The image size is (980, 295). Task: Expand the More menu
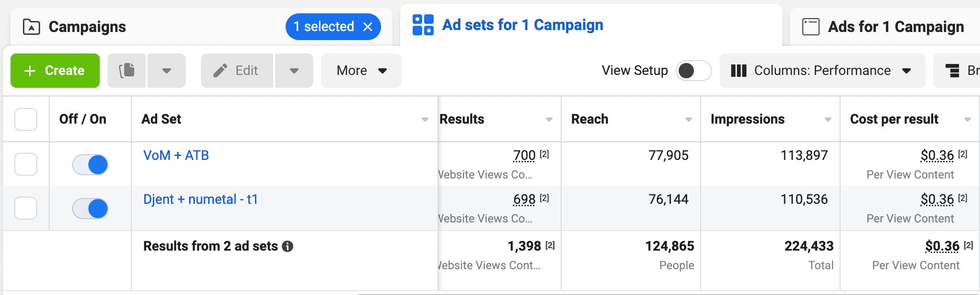pyautogui.click(x=361, y=71)
